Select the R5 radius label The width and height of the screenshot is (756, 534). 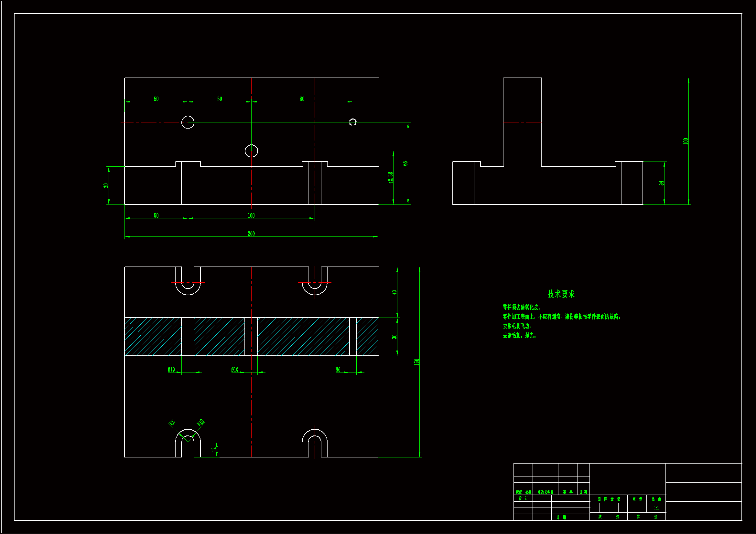coord(172,423)
